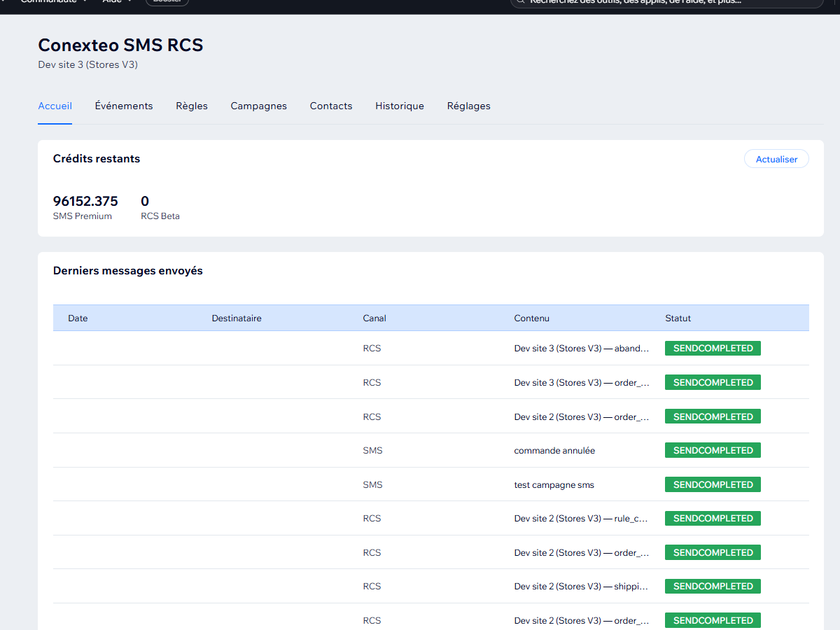Viewport: 840px width, 630px height.
Task: Click the SMS Premium label
Action: 83,216
